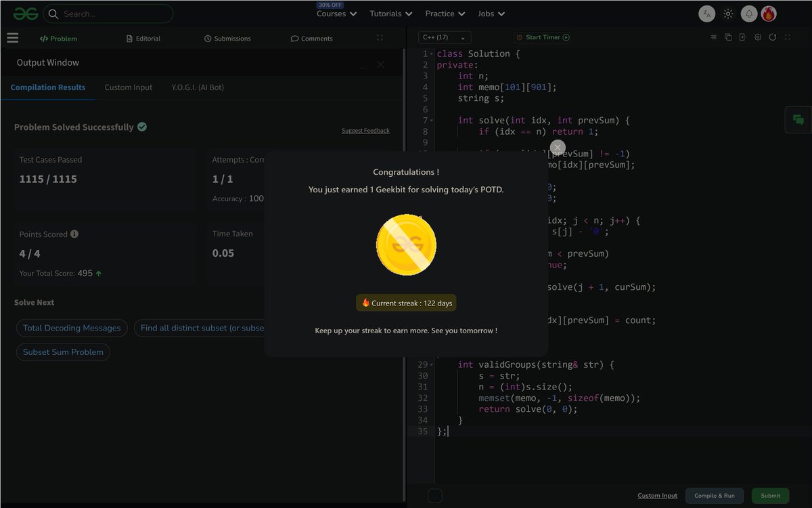The width and height of the screenshot is (812, 508).
Task: Click the '4 / 4' points value
Action: 30,253
